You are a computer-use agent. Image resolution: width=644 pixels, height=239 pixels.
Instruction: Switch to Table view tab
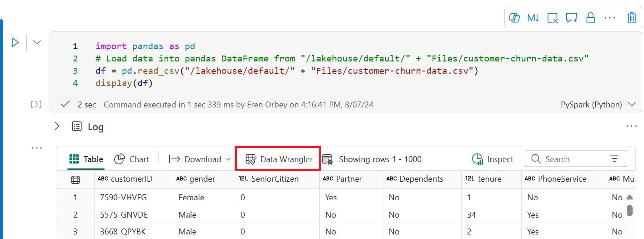[86, 159]
